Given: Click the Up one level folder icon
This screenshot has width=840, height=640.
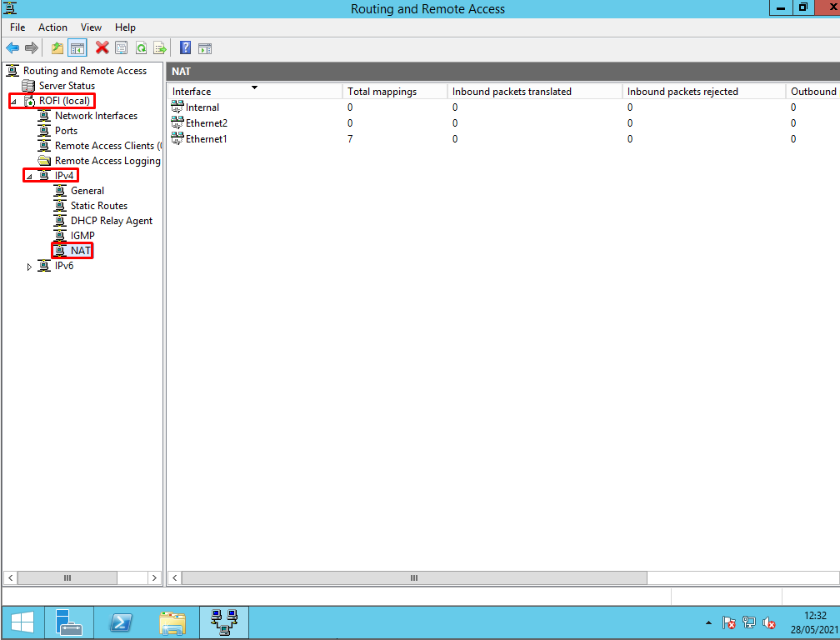Looking at the screenshot, I should coord(57,48).
